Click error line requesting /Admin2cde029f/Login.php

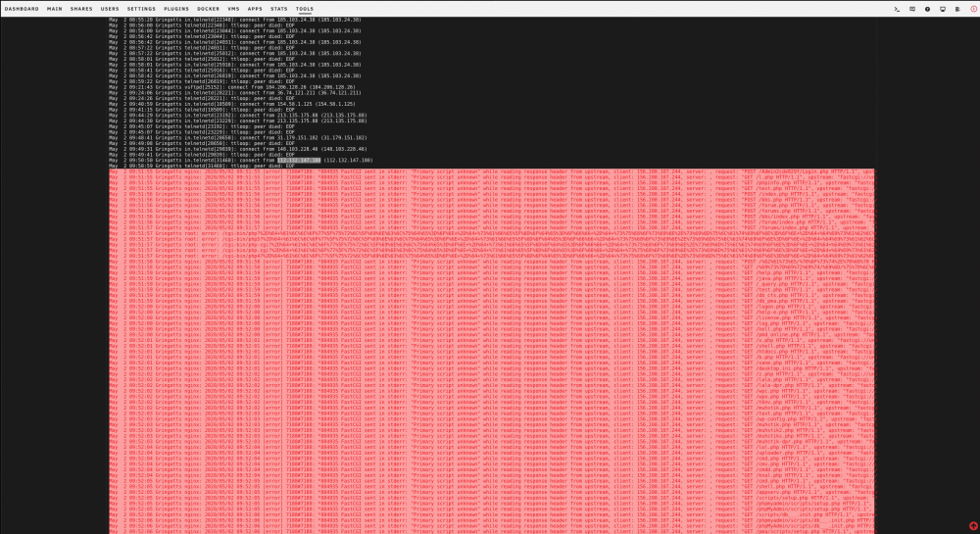[493, 171]
